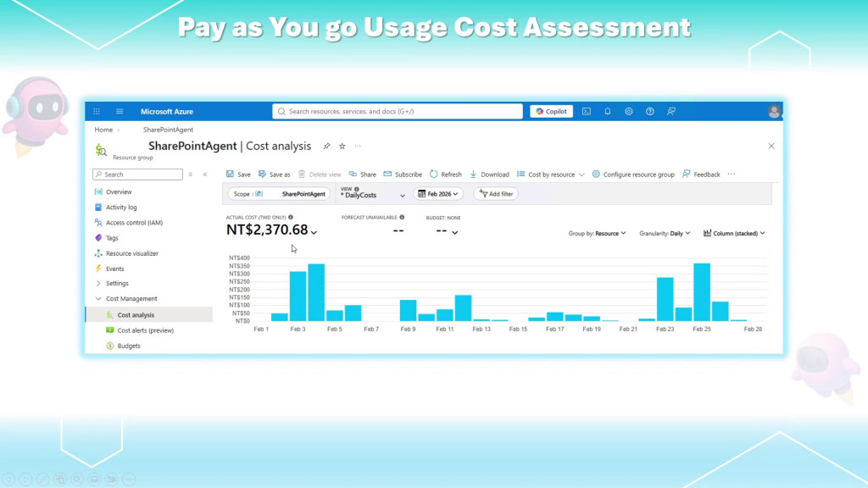The image size is (868, 488).
Task: Click Save as in the toolbar
Action: [274, 175]
